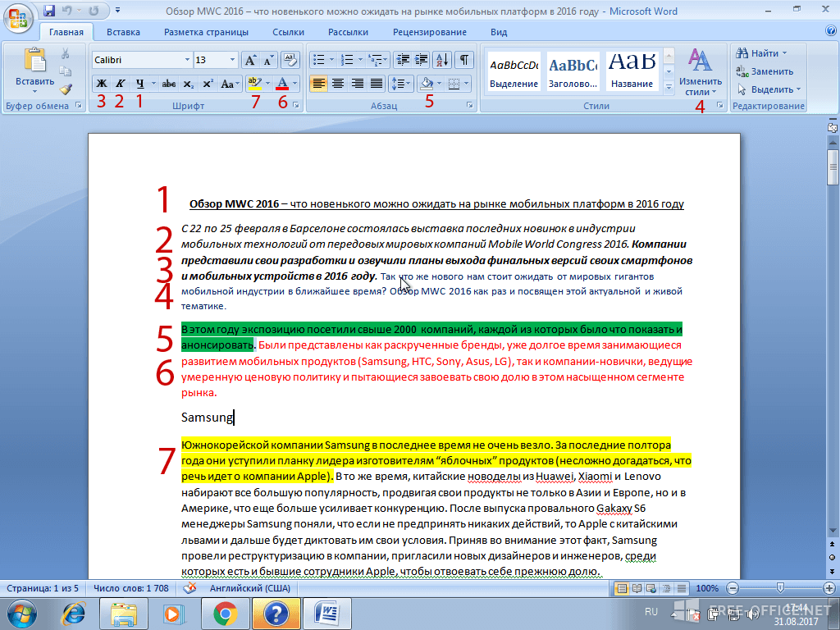Viewport: 840px width, 630px height.
Task: Switch to Full Screen Reading view
Action: coord(637,588)
